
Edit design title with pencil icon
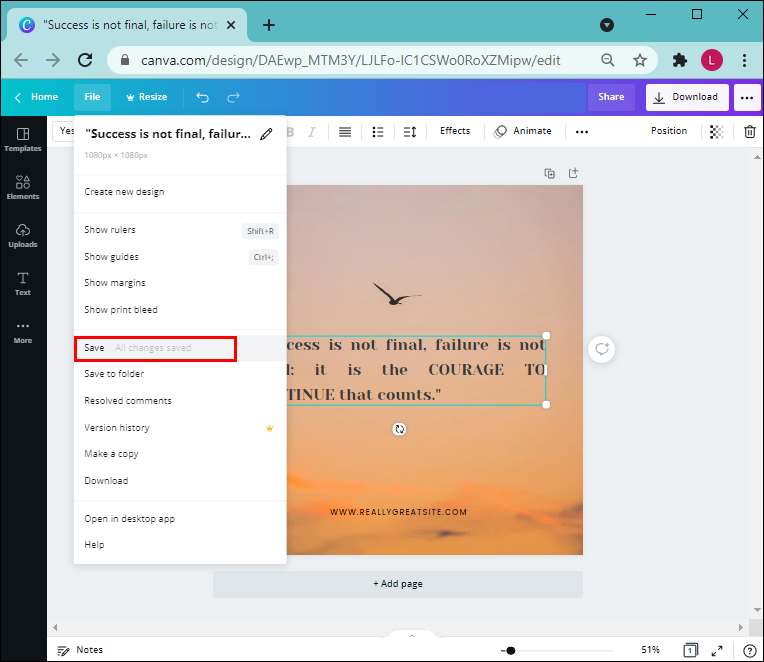tap(266, 134)
